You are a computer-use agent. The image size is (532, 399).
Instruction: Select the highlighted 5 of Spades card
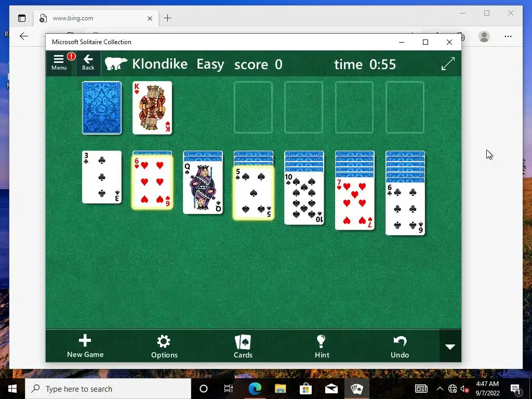point(254,193)
